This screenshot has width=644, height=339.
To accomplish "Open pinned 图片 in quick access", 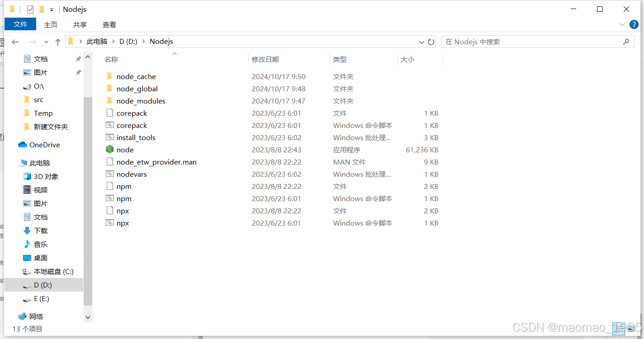I will point(41,72).
